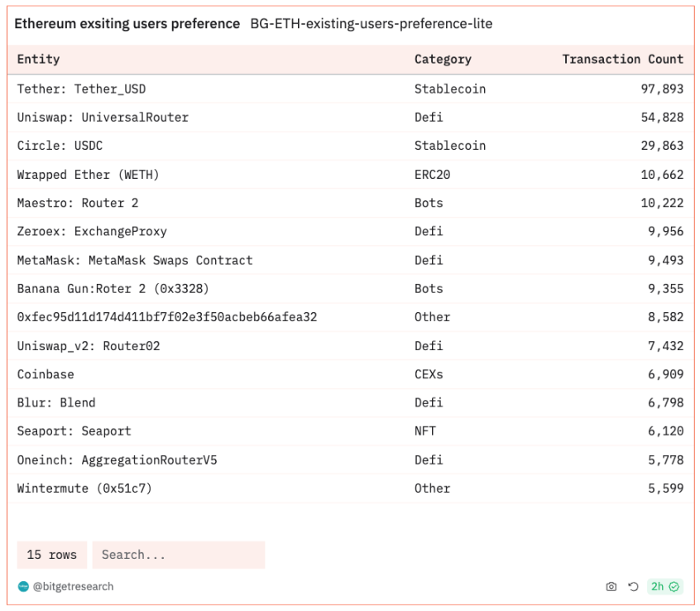Click the bitgetresearch avatar icon
This screenshot has width=700, height=611.
coord(23,587)
